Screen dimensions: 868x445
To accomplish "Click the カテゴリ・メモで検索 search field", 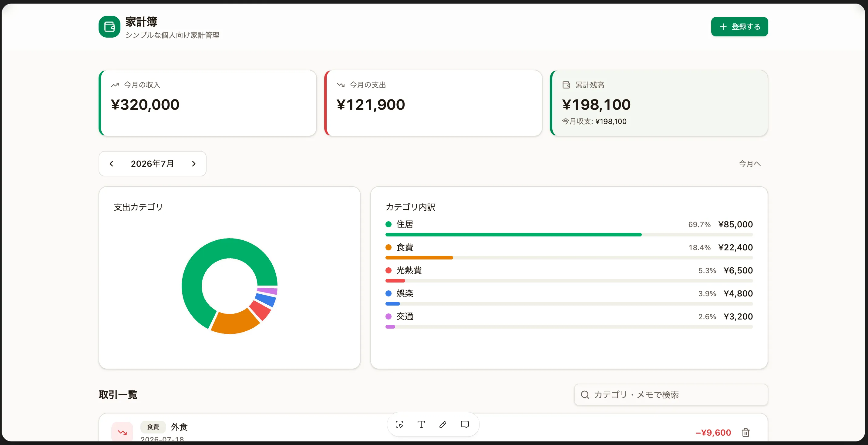I will (x=671, y=395).
